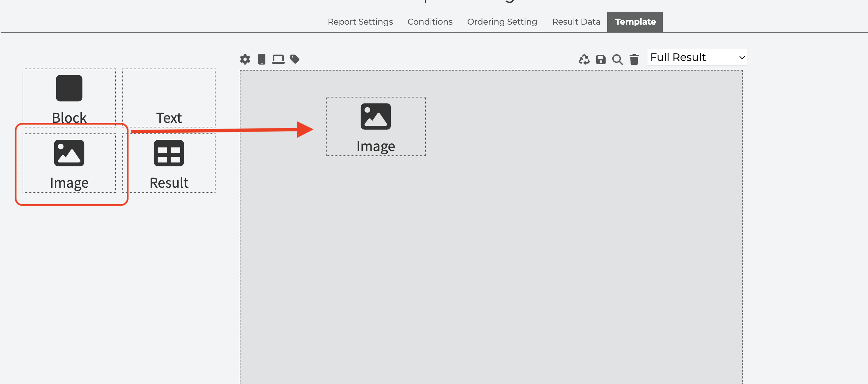
Task: Switch to mobile preview icon
Action: tap(261, 59)
